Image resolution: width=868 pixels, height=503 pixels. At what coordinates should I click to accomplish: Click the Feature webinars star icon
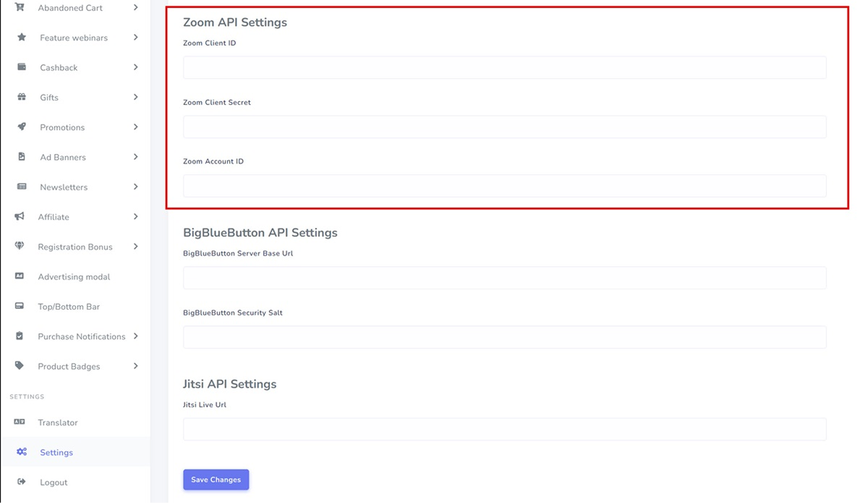tap(22, 37)
